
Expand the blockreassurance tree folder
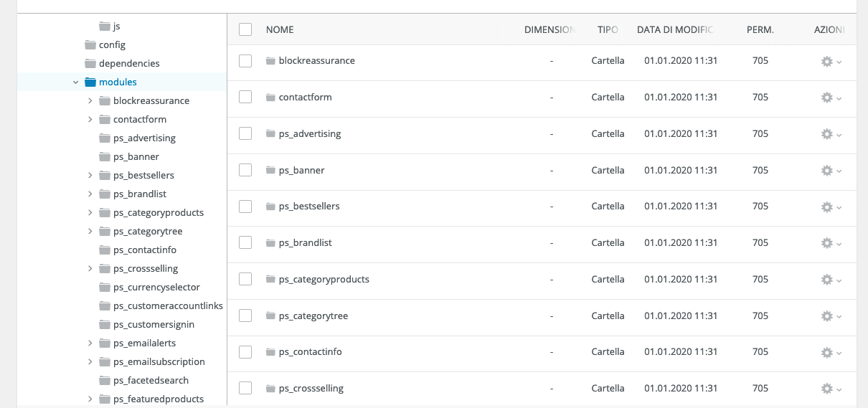click(90, 101)
